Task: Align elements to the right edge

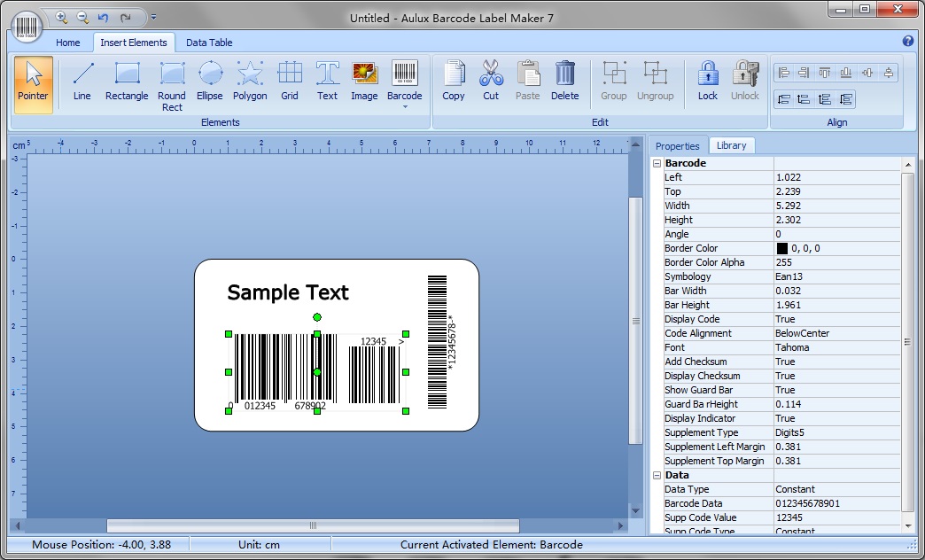Action: point(804,74)
